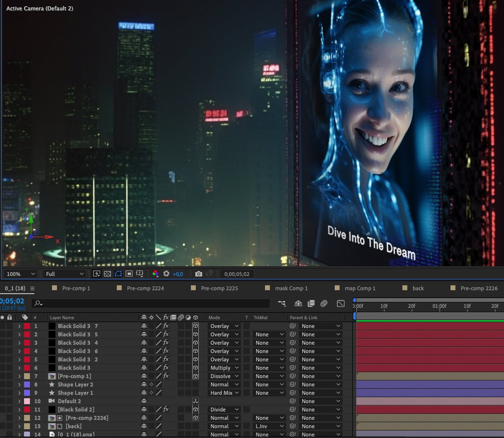Click the lock column header icon

(x=10, y=317)
